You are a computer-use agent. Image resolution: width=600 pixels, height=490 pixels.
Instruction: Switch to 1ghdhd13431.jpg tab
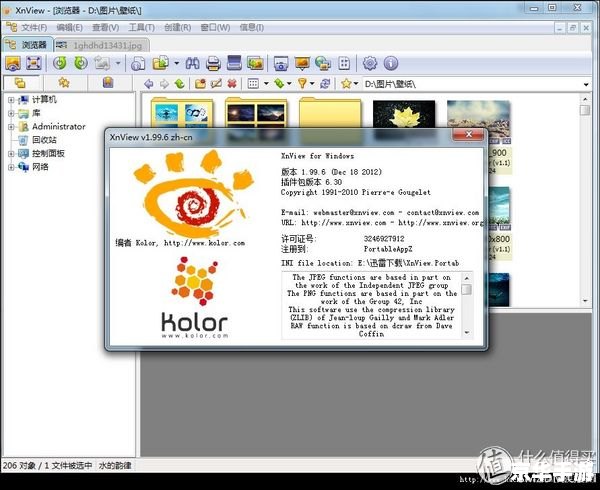pos(102,46)
